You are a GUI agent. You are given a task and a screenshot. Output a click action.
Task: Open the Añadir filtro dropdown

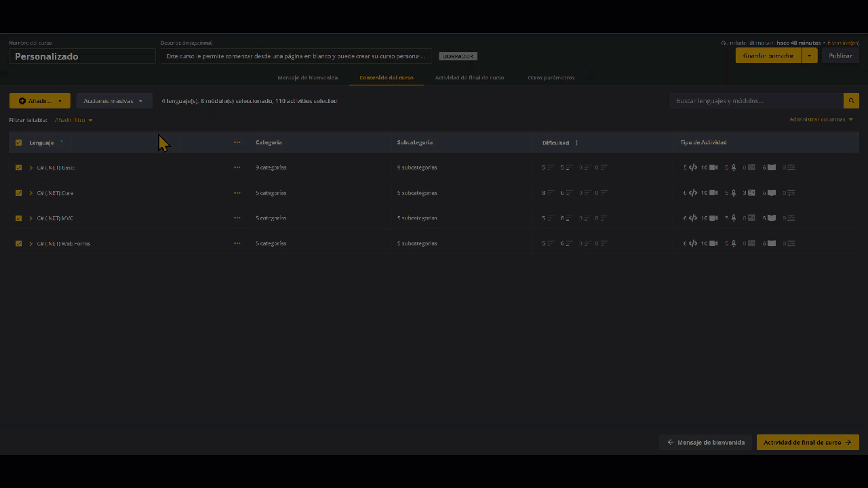[74, 120]
